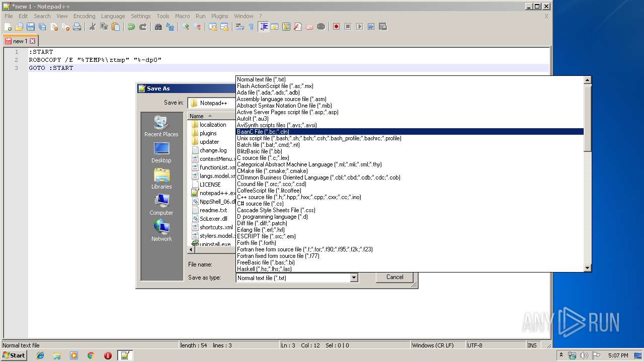Open Computer in Save As sidebar
Viewport: 644px width, 362px height.
click(x=162, y=205)
